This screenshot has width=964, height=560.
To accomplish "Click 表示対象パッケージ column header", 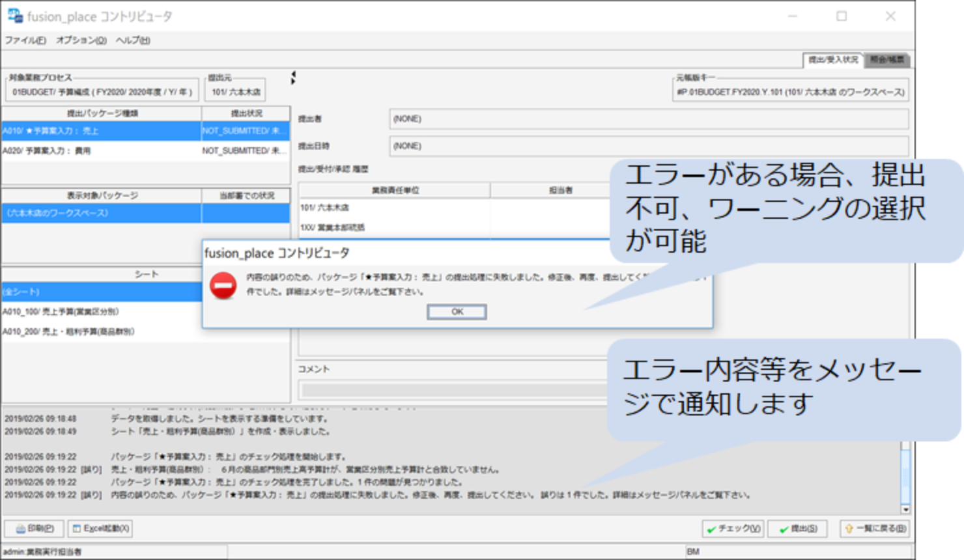I will pyautogui.click(x=102, y=195).
